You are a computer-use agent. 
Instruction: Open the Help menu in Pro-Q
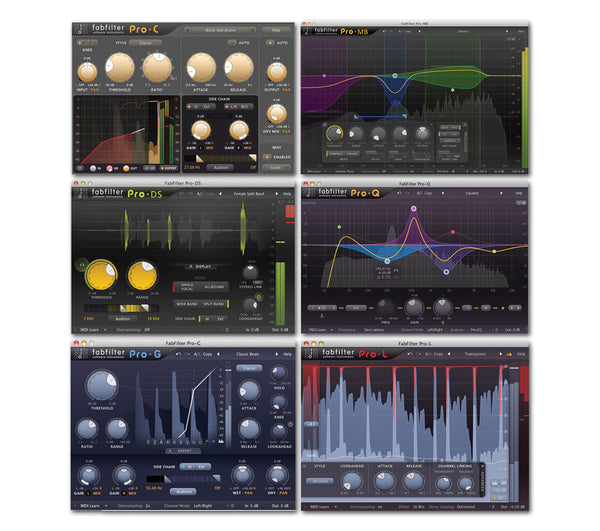coord(519,192)
